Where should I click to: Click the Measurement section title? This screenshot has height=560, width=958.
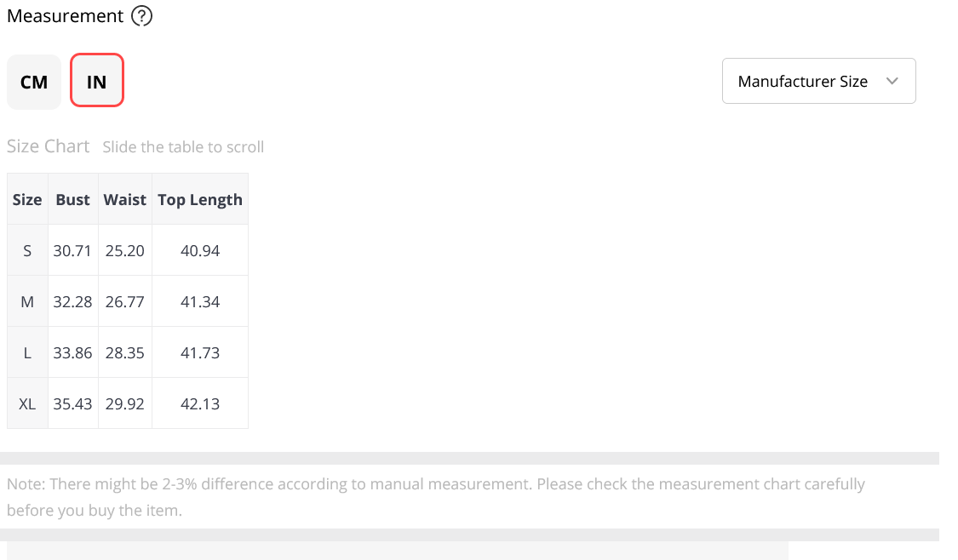[x=66, y=16]
